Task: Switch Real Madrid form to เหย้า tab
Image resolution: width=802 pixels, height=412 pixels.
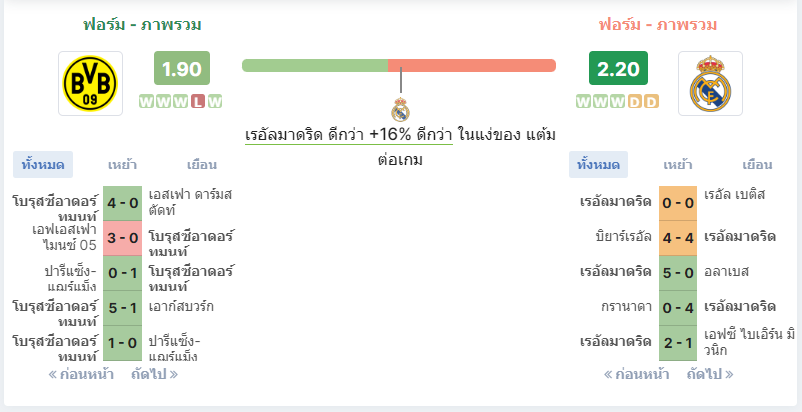Action: 678,165
